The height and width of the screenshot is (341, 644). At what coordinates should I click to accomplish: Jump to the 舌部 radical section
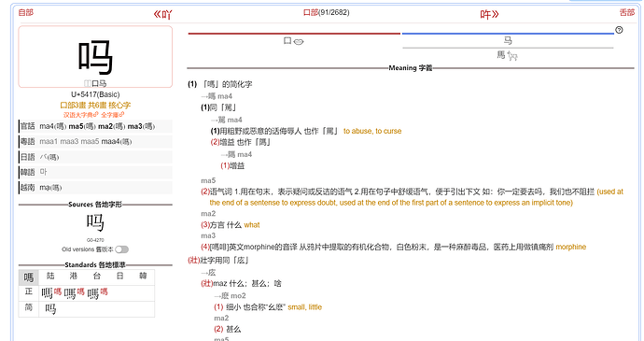tap(627, 12)
